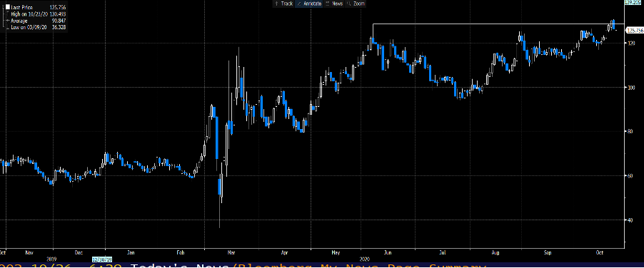Collapse the legend tree expander

[x=3, y=7]
